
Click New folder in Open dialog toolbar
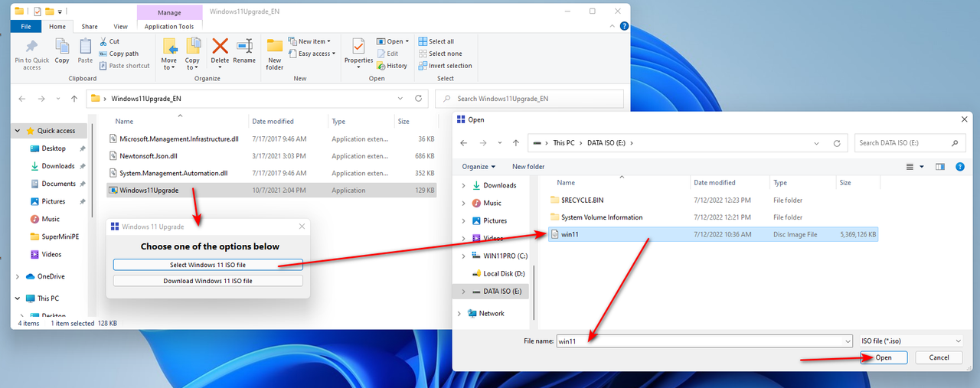[528, 166]
